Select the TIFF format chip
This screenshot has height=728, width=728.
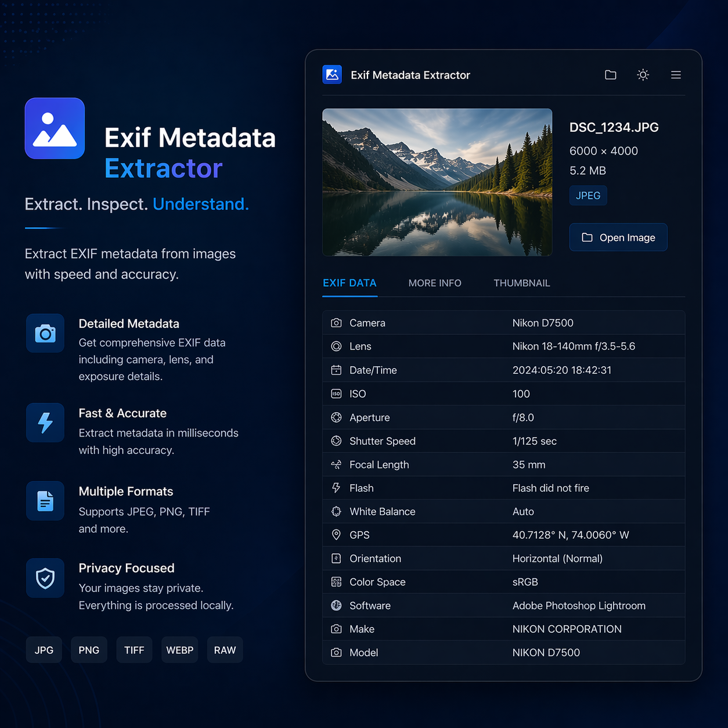(x=134, y=650)
